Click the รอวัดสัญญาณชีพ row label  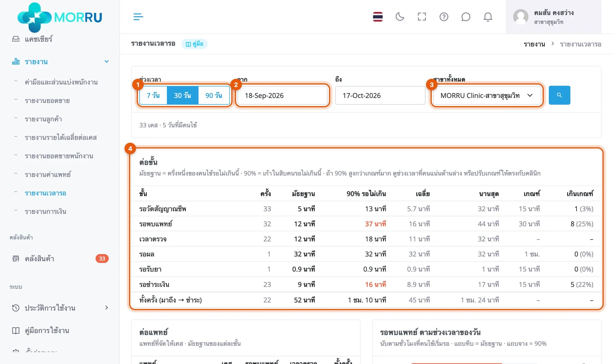163,209
